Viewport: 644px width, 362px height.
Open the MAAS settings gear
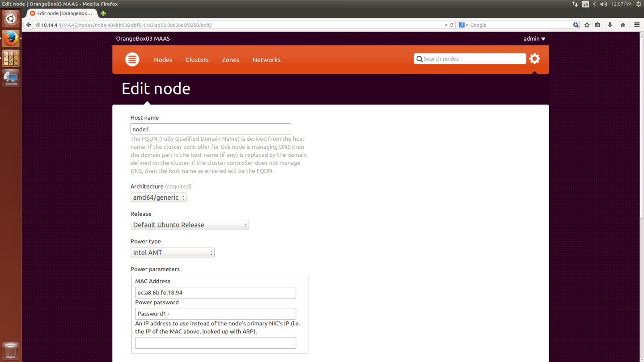[x=534, y=59]
